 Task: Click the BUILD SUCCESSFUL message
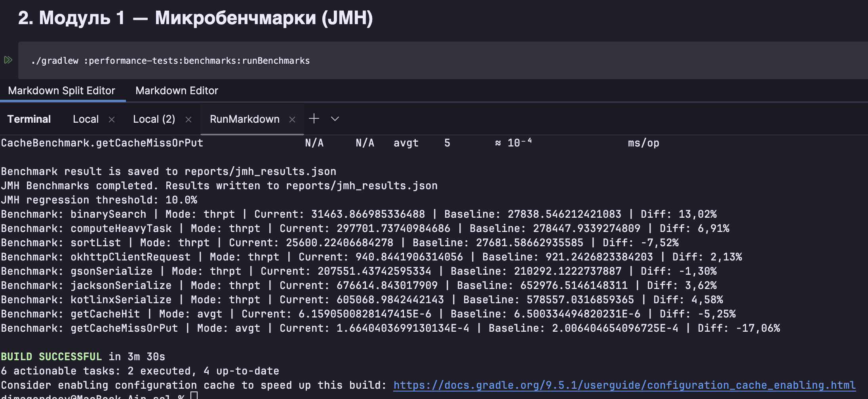pos(51,357)
